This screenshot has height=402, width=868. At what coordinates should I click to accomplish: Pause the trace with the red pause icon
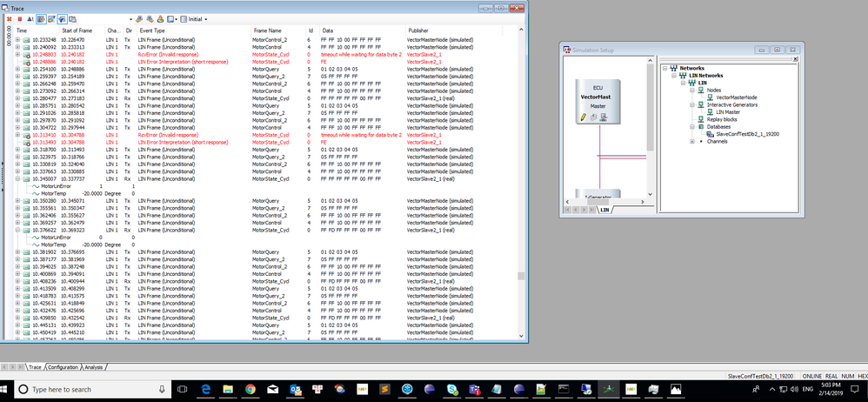[x=20, y=19]
